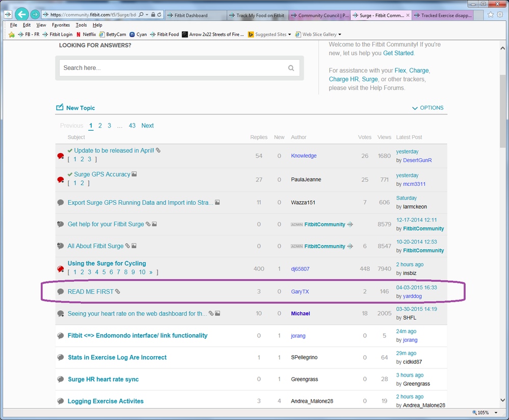Click the scrollbar up arrow
Image resolution: width=509 pixels, height=420 pixels.
click(x=502, y=48)
